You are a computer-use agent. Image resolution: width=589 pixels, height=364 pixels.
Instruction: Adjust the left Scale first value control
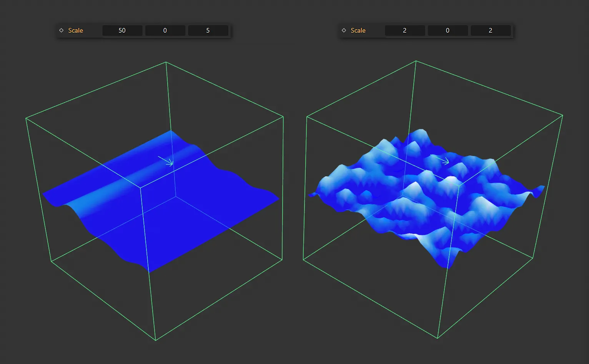[122, 30]
